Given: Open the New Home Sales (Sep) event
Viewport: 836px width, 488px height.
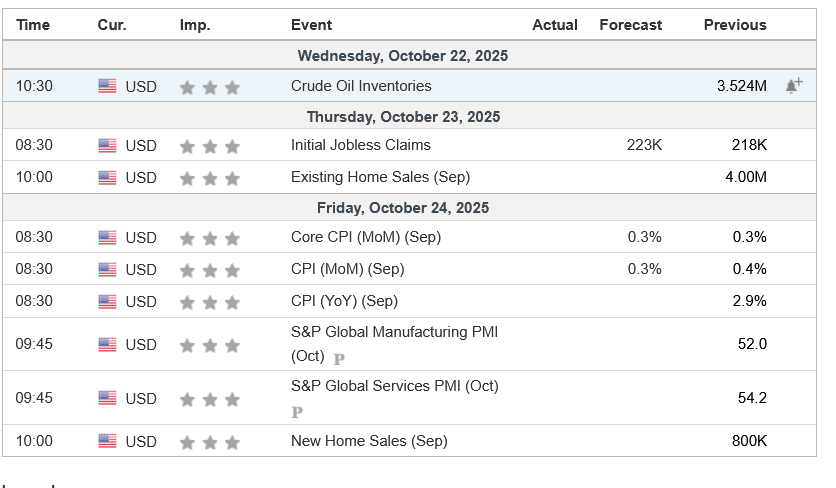Looking at the screenshot, I should (369, 441).
